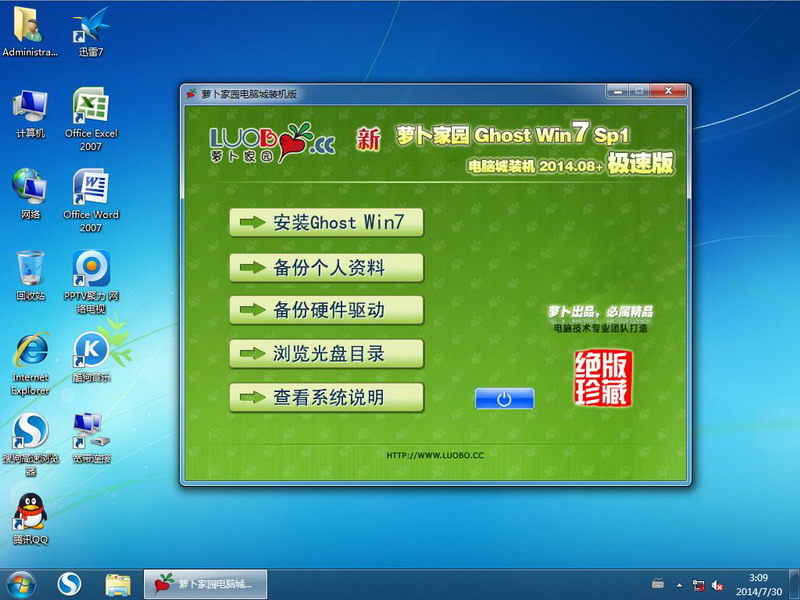The width and height of the screenshot is (800, 600).
Task: Open the 搜狗高速浏览器 desktop shortcut
Action: [x=30, y=444]
